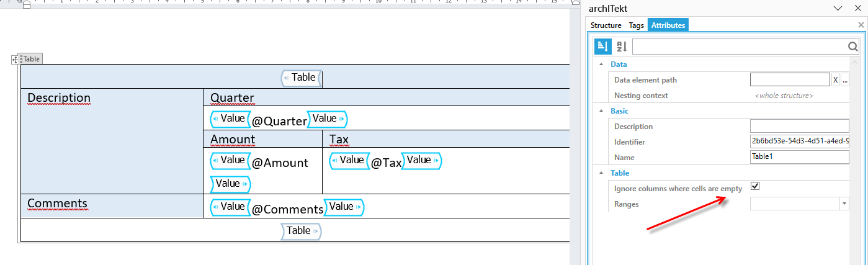Click the Description input field
Image resolution: width=868 pixels, height=265 pixels.
pyautogui.click(x=800, y=126)
